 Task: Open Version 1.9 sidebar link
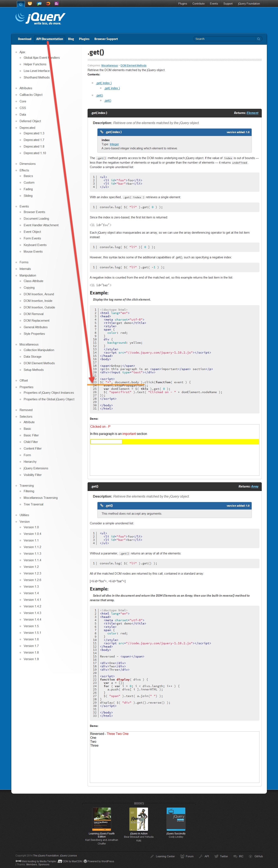31,659
